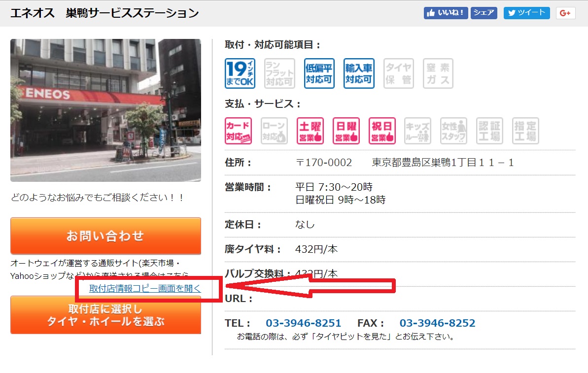Click the Facebook シェア button
Screen dimensions: 588x373
tap(484, 13)
